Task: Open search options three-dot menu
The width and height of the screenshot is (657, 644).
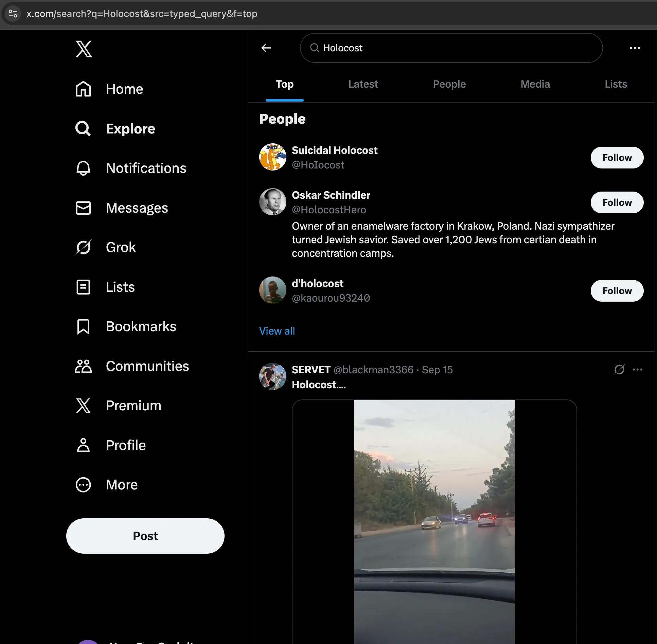Action: point(635,48)
